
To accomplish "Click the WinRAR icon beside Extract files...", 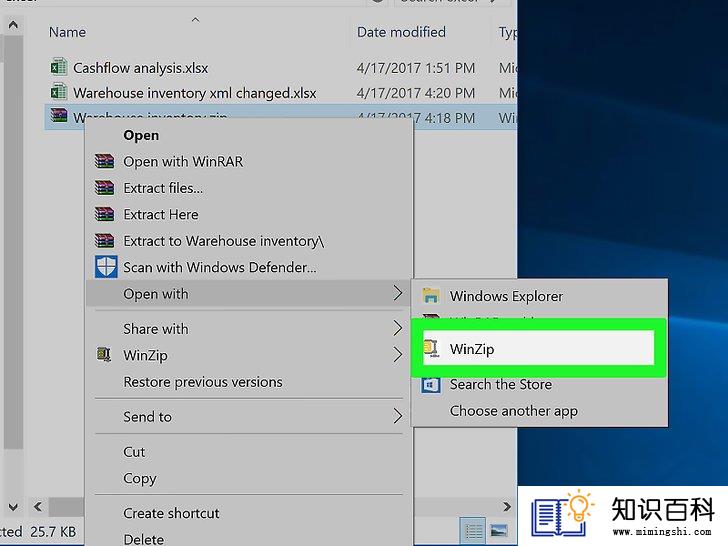I will click(x=104, y=188).
